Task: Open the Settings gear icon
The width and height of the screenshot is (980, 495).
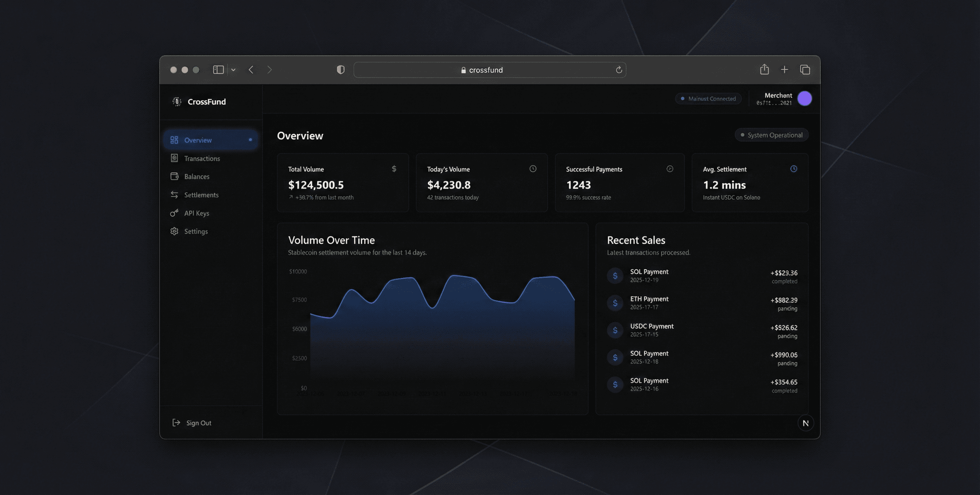Action: tap(175, 231)
